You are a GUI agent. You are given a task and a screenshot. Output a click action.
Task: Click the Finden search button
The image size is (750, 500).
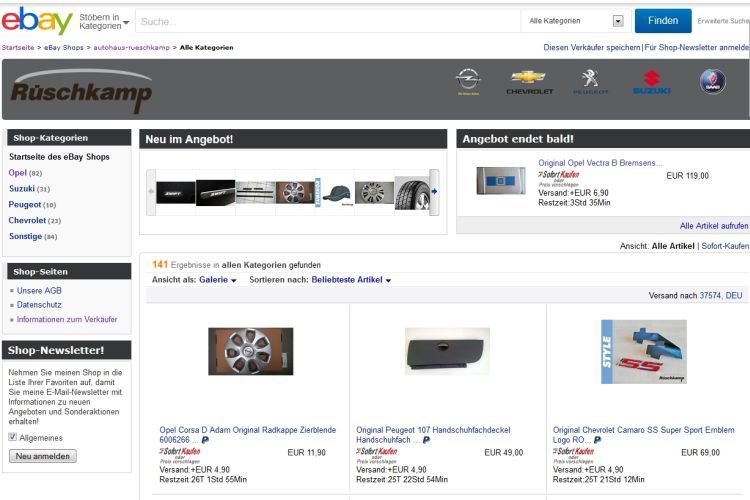click(x=663, y=21)
